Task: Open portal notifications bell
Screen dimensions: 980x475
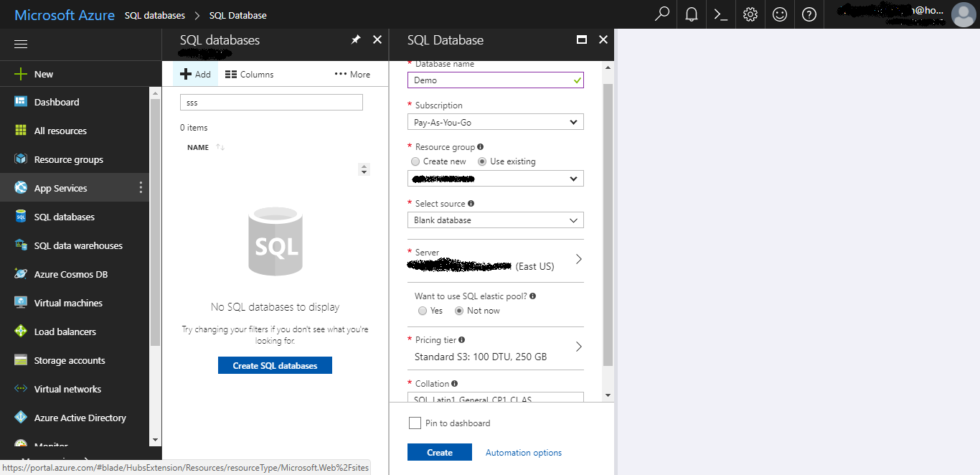Action: (691, 14)
